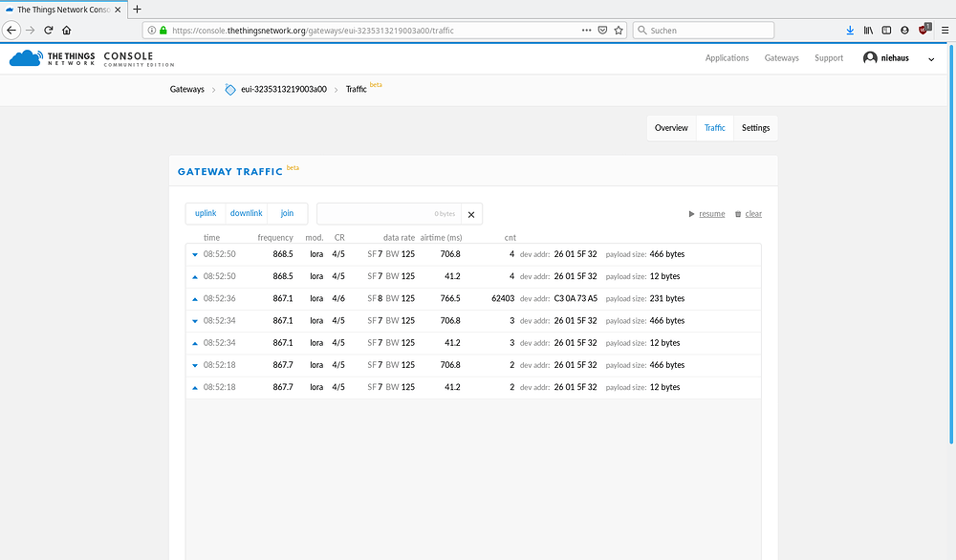Clear the filter field with X button

tap(471, 214)
